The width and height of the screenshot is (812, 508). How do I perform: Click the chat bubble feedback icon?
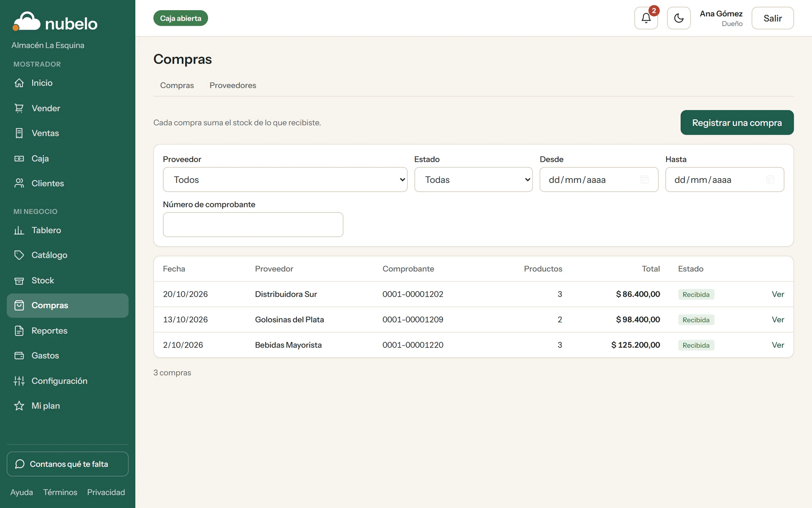19,464
